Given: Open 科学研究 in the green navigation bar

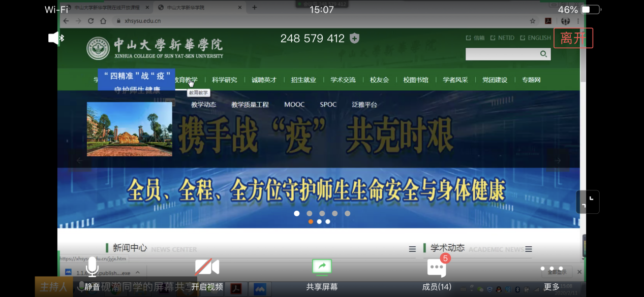Looking at the screenshot, I should coord(225,80).
